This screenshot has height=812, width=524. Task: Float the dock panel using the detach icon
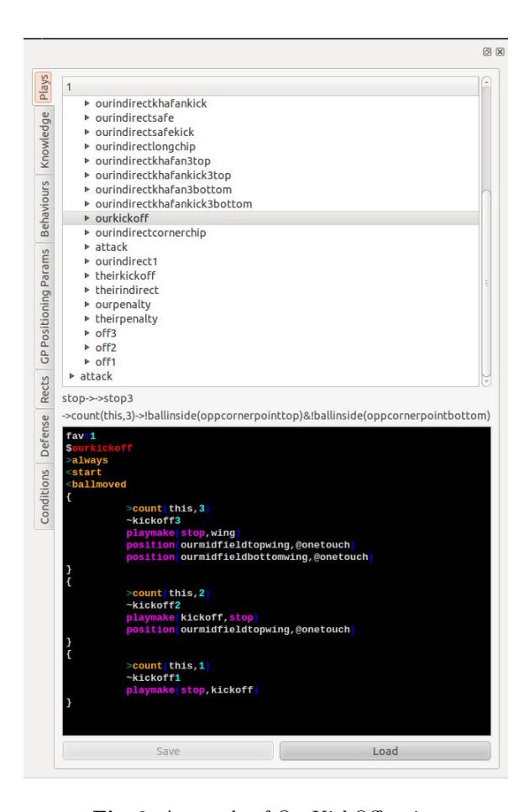click(486, 52)
